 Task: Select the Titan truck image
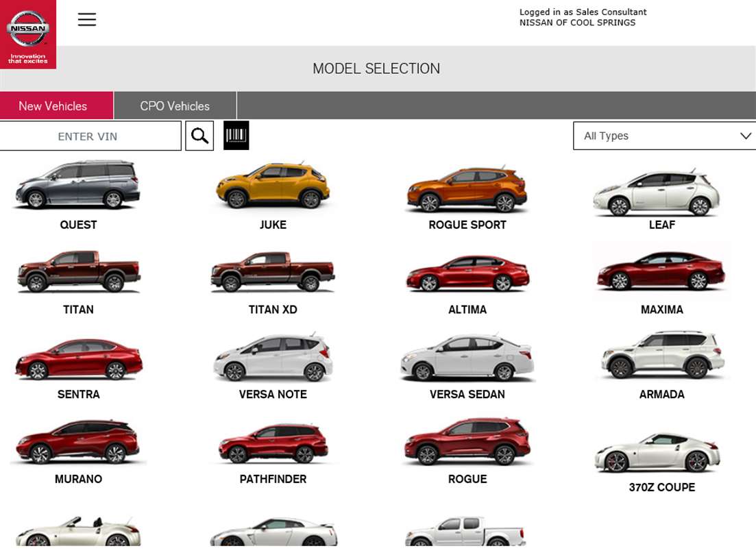79,271
